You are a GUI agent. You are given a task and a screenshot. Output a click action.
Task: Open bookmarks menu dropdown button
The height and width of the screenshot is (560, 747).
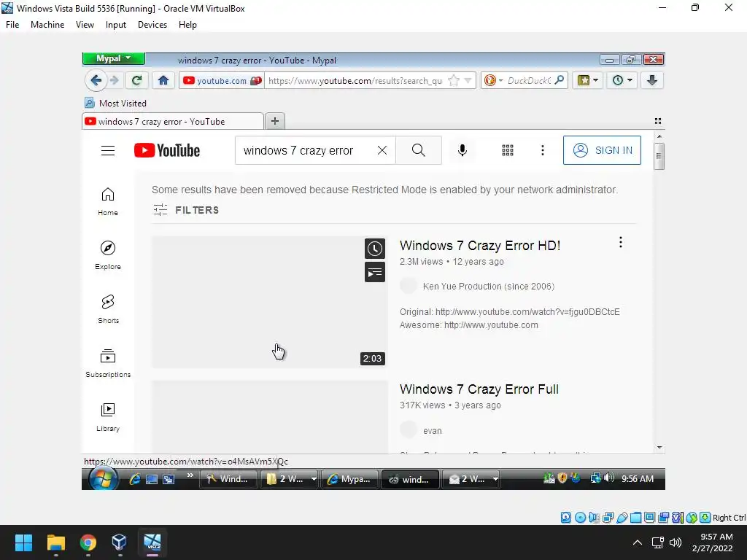click(x=588, y=80)
